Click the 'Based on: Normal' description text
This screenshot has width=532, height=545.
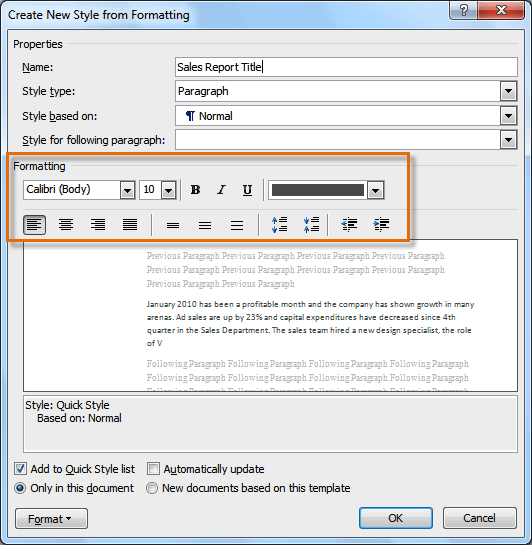[79, 418]
